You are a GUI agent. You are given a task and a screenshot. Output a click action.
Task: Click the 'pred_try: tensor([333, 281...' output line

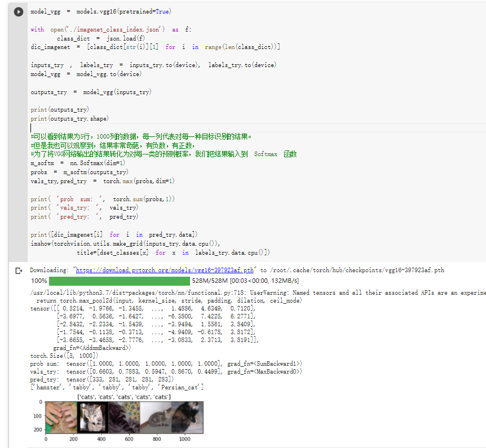[x=101, y=379]
